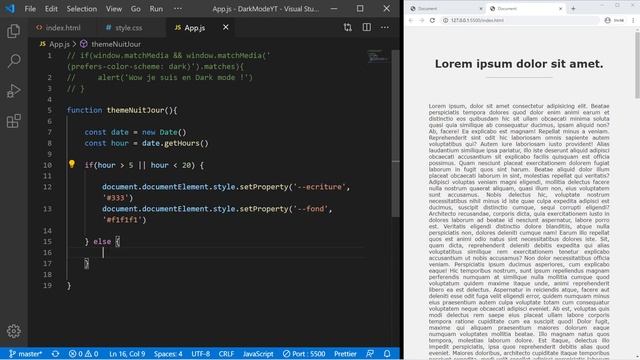Change language mode JavaScript
Viewport: 640px width, 360px height.
pyautogui.click(x=258, y=353)
